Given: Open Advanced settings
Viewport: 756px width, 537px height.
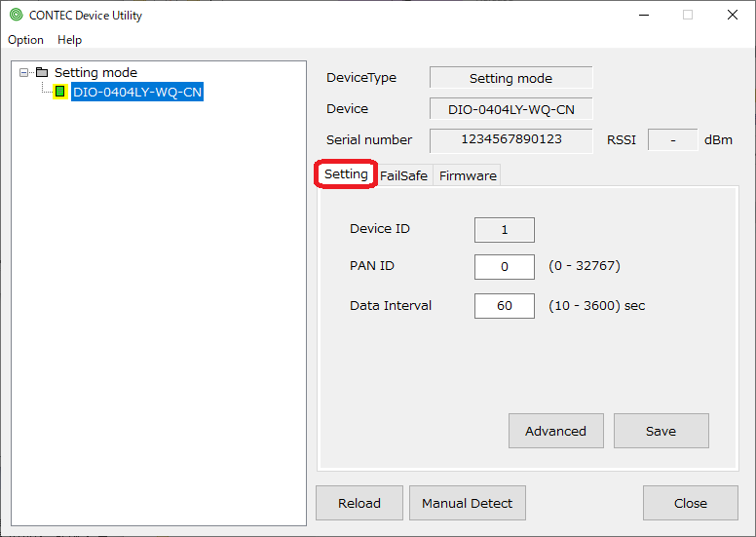Looking at the screenshot, I should pos(555,431).
